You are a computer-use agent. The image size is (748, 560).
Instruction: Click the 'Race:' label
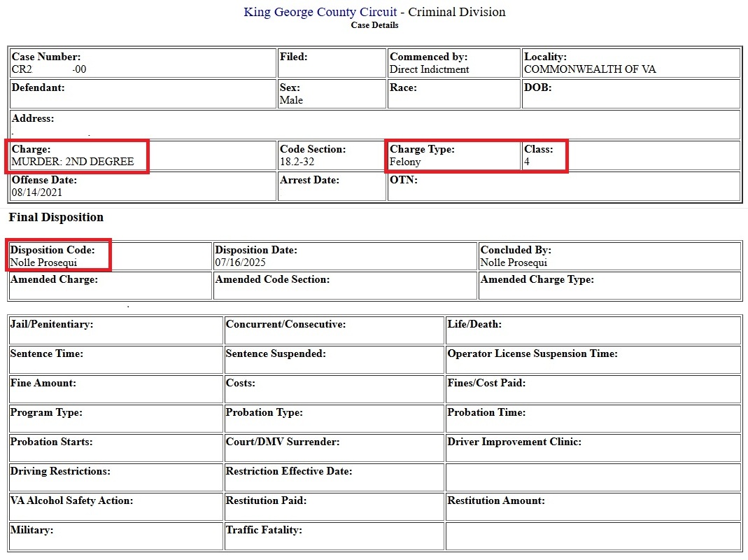tap(403, 87)
